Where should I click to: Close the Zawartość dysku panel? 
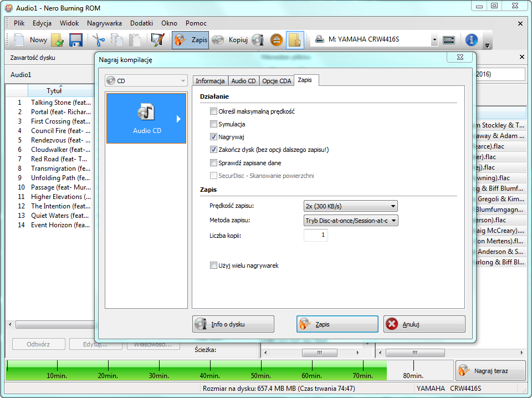coord(522,57)
